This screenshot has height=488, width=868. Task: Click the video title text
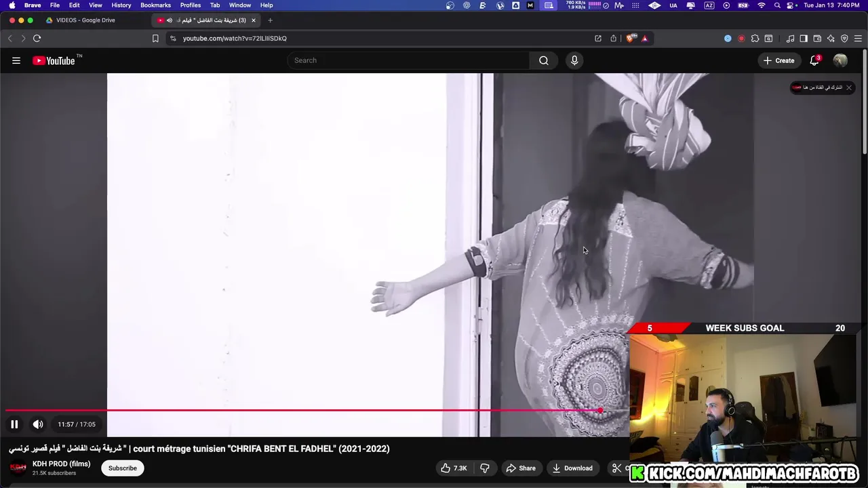tap(199, 449)
